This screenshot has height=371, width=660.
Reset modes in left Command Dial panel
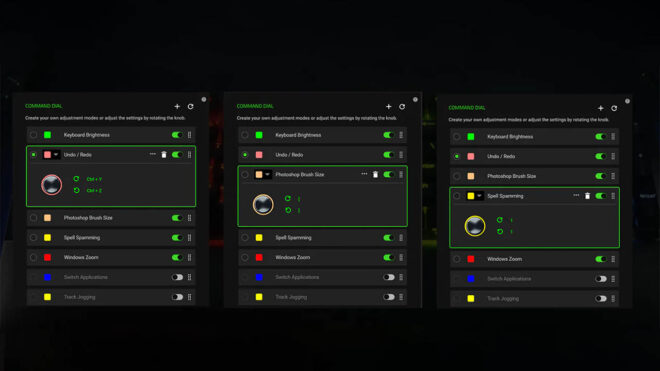click(x=191, y=107)
